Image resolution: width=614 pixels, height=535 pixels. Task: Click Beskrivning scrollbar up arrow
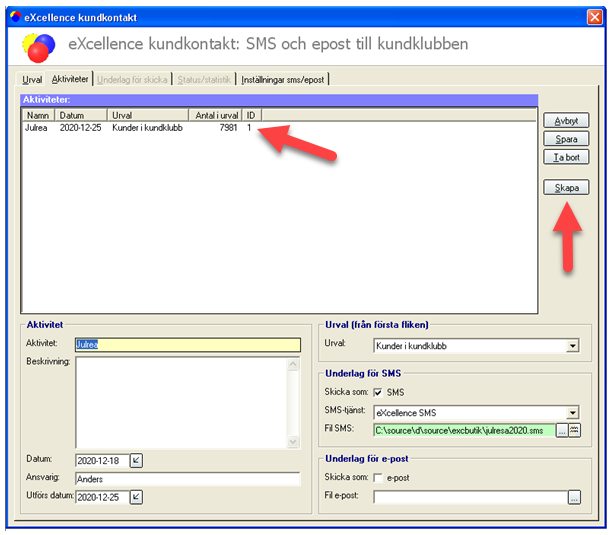tap(293, 364)
